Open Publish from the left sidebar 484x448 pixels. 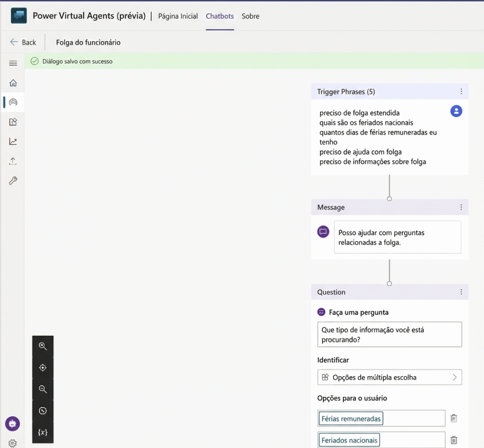pos(13,160)
